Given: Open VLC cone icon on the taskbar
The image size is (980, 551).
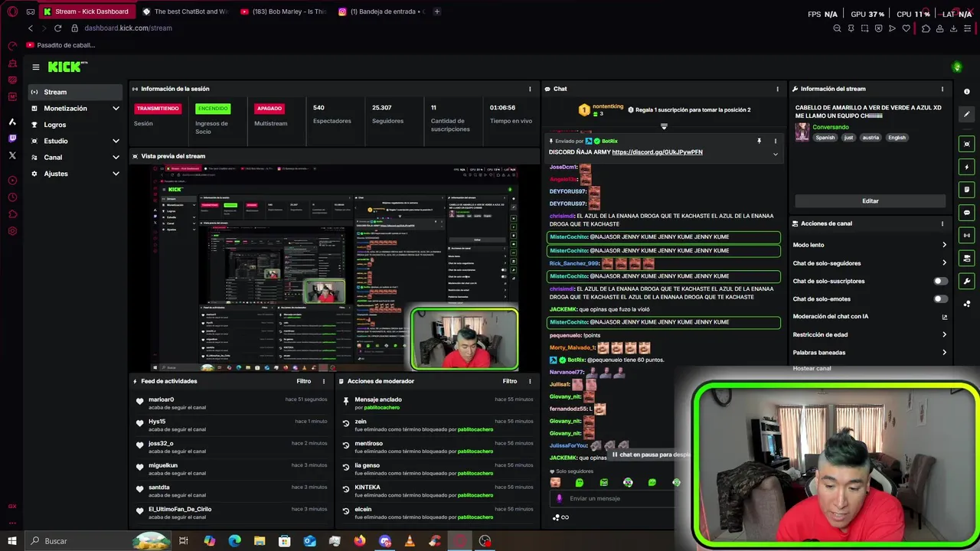Looking at the screenshot, I should [x=410, y=541].
